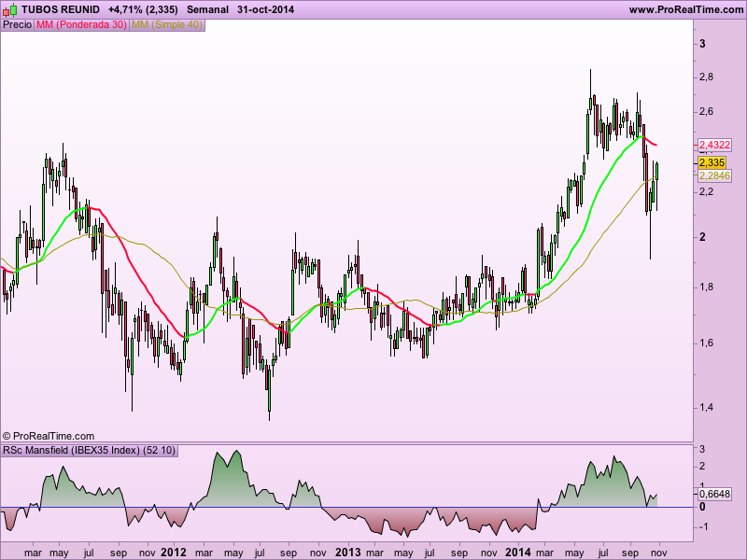The height and width of the screenshot is (560, 747).
Task: Click the 2014 year marker on time axis
Action: click(x=518, y=553)
